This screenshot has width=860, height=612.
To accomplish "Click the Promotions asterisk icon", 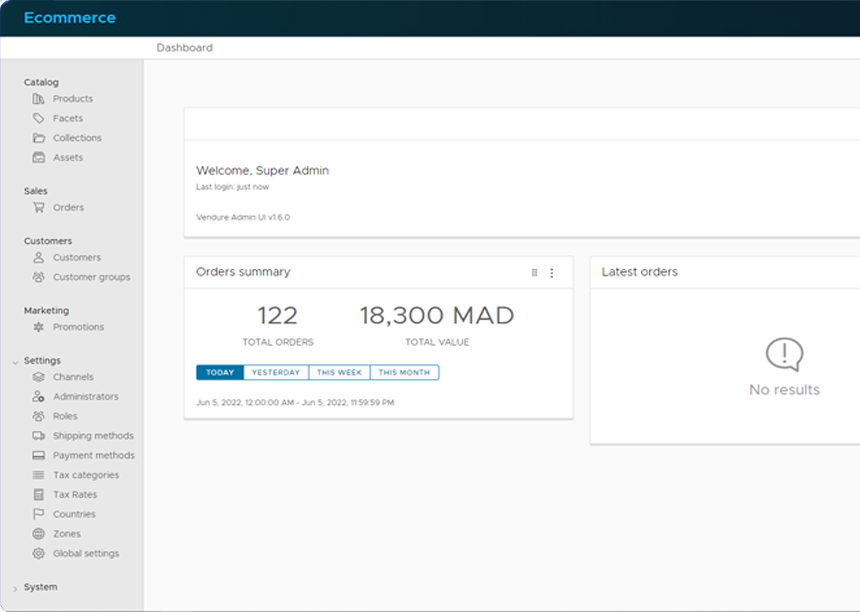I will [x=38, y=327].
